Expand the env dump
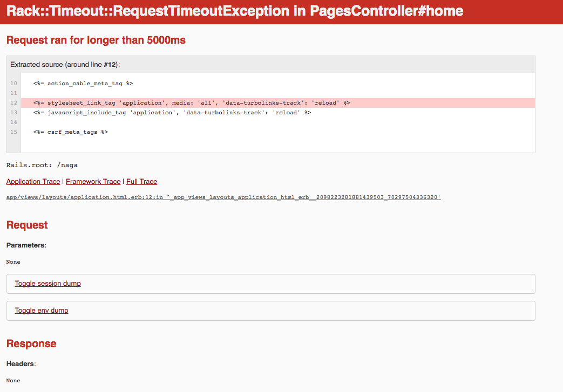The height and width of the screenshot is (392, 563). click(x=42, y=311)
